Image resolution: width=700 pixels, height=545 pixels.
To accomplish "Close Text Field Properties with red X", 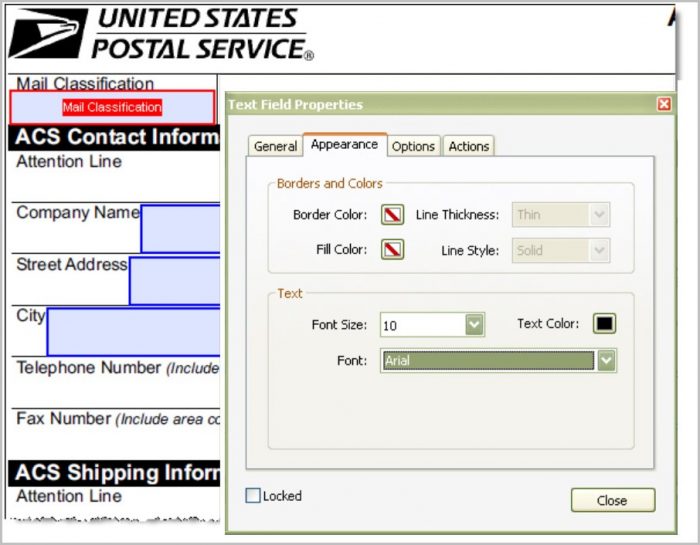I will [664, 104].
